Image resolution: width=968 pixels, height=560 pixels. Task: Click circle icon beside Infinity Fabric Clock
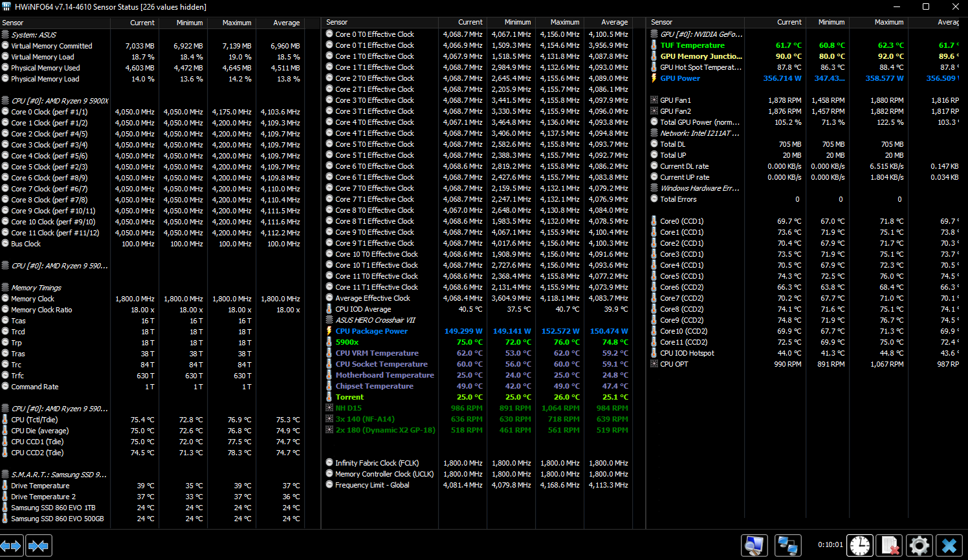329,463
